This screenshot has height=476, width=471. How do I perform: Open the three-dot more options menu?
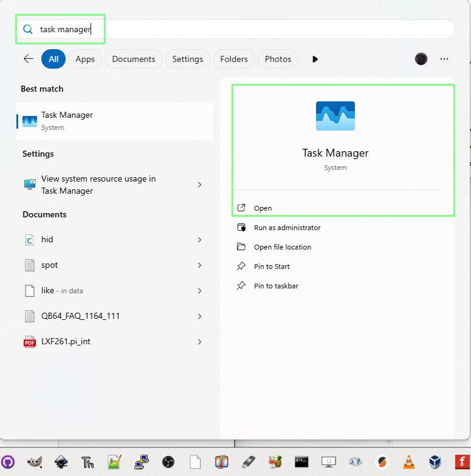[x=444, y=59]
